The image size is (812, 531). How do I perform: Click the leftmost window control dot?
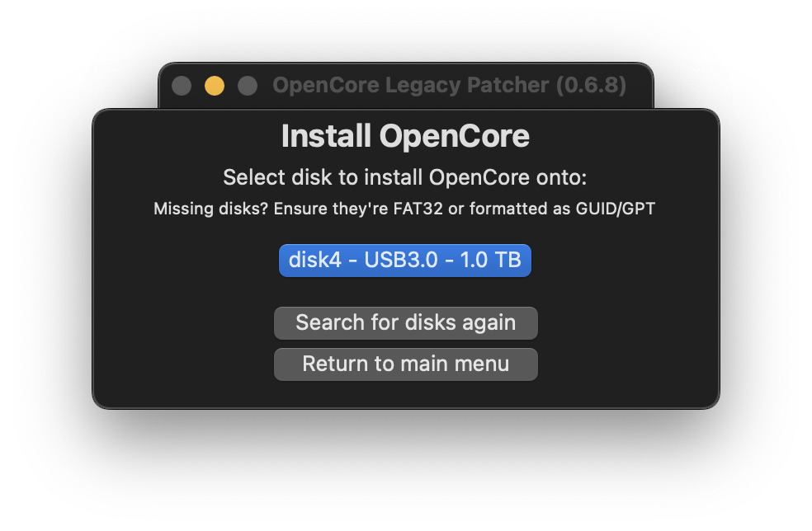[x=181, y=85]
